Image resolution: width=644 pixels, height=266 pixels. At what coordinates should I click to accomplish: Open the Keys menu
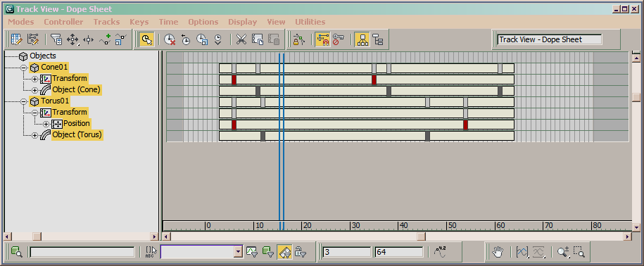[139, 22]
